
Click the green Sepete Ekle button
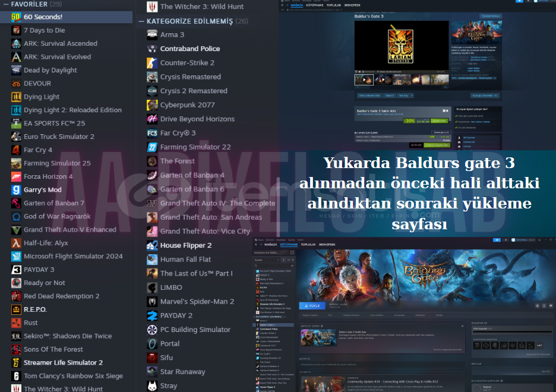coord(440,121)
